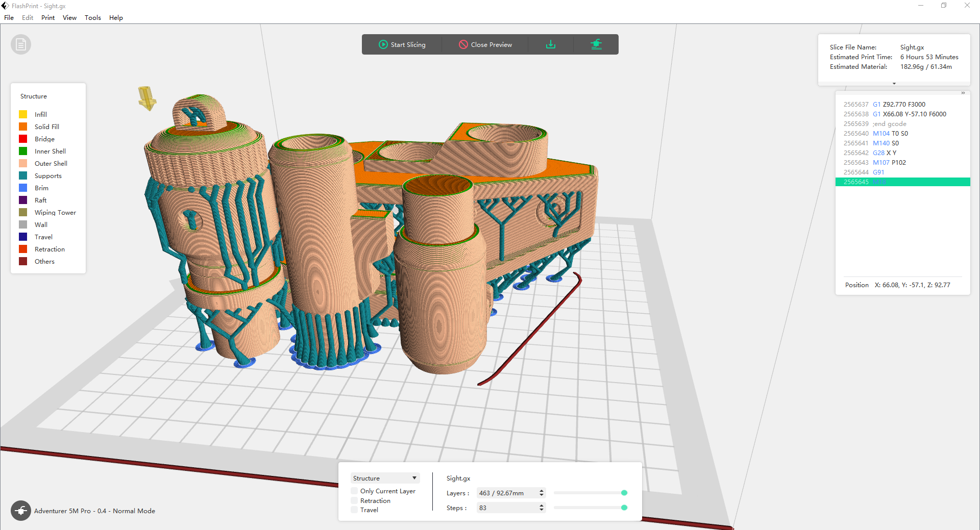
Task: Toggle the Retraction checkbox
Action: click(354, 501)
